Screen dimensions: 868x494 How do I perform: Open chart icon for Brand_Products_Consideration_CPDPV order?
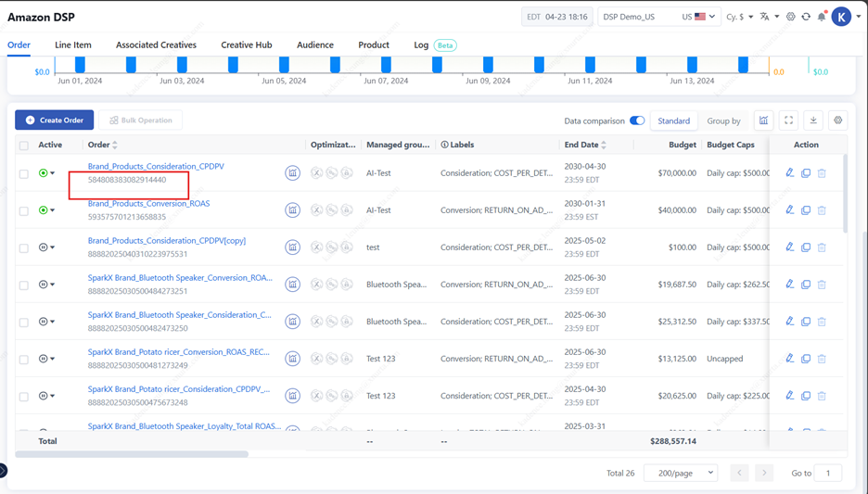click(292, 173)
